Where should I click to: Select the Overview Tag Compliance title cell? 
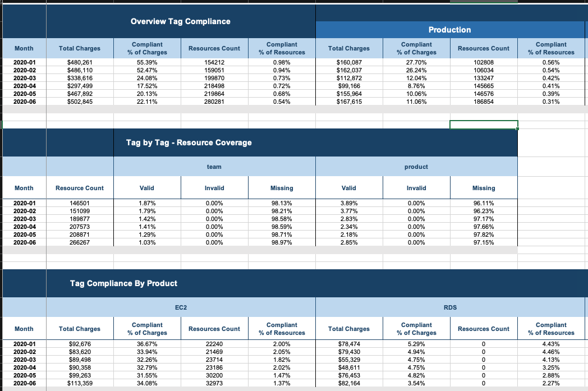pos(181,21)
